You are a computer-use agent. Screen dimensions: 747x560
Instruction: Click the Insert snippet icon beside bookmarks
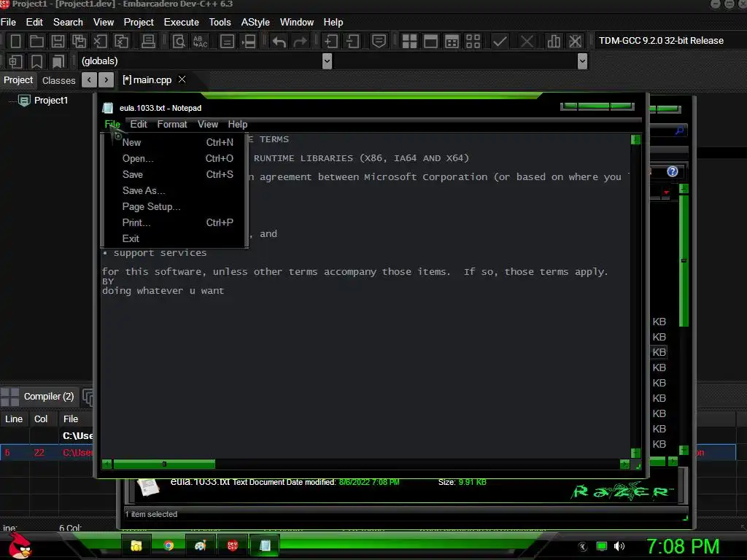tap(15, 61)
